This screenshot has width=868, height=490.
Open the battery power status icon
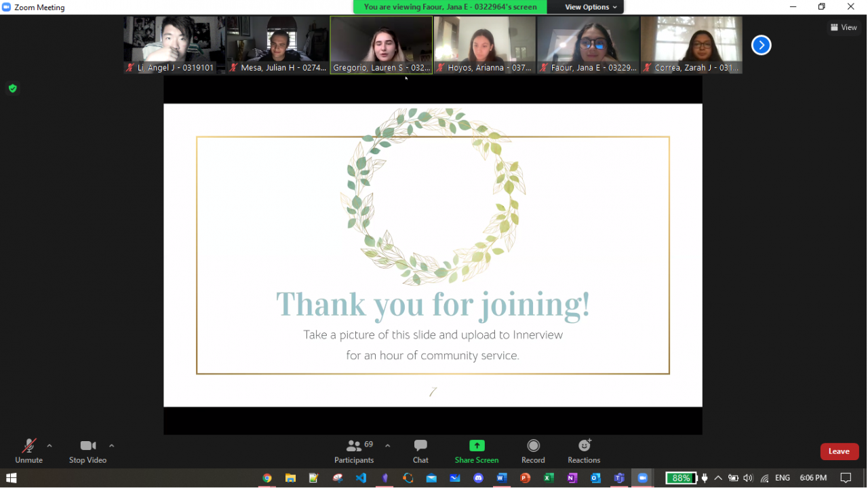[733, 478]
